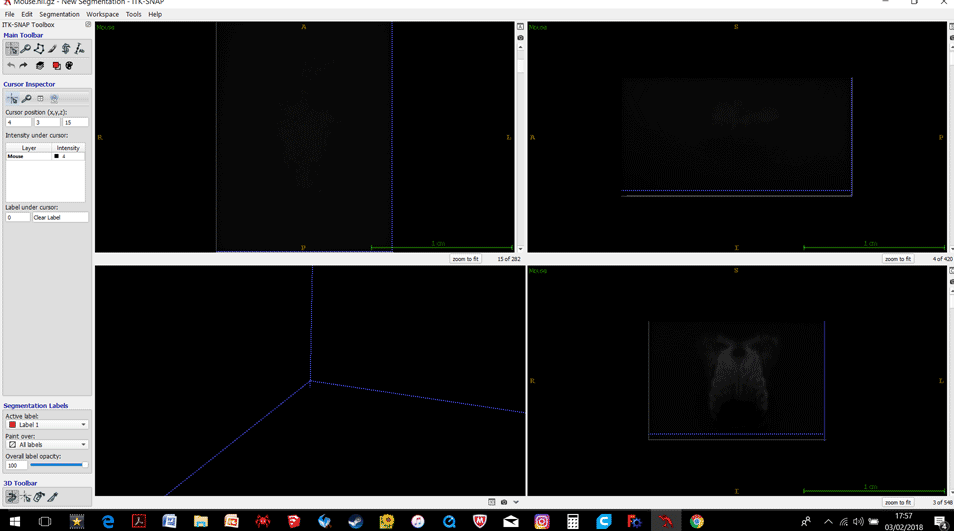Switch Cursor Inspector to crosshair page
Image resolution: width=954 pixels, height=531 pixels.
[x=12, y=99]
